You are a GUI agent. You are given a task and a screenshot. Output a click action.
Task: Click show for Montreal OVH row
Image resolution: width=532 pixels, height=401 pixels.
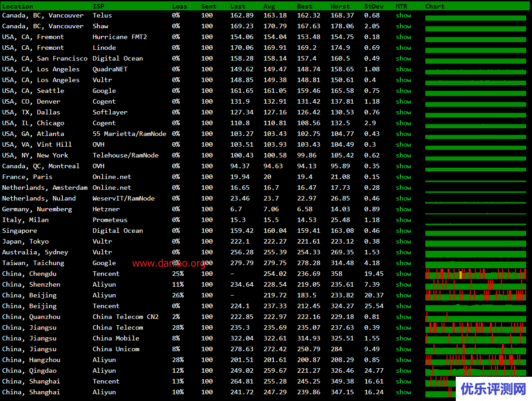click(403, 166)
